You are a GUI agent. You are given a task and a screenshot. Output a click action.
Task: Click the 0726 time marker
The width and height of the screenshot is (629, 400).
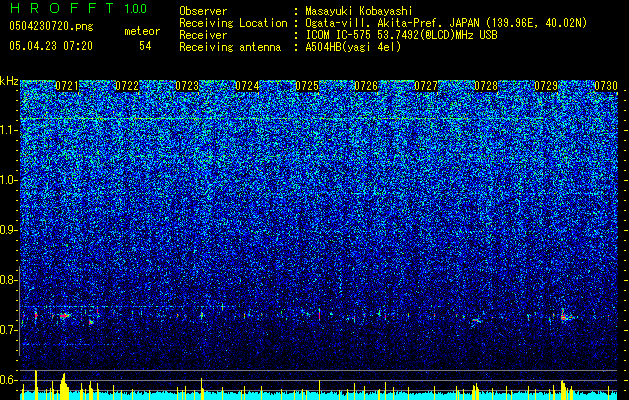366,86
